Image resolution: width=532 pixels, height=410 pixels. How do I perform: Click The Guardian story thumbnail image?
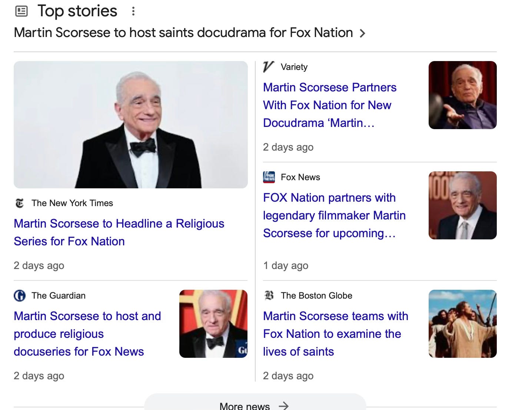pyautogui.click(x=213, y=324)
